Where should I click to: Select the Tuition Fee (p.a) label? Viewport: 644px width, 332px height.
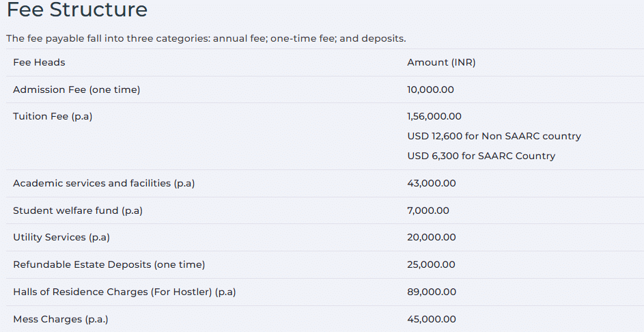point(53,116)
